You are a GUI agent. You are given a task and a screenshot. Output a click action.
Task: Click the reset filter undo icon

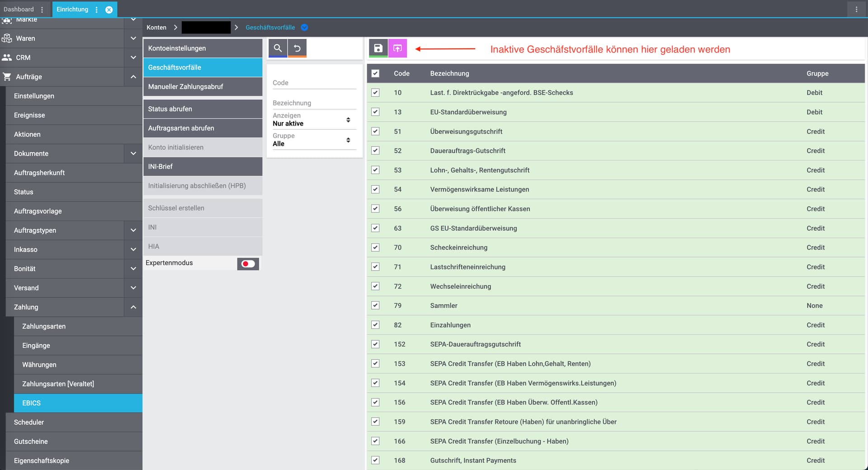tap(297, 48)
